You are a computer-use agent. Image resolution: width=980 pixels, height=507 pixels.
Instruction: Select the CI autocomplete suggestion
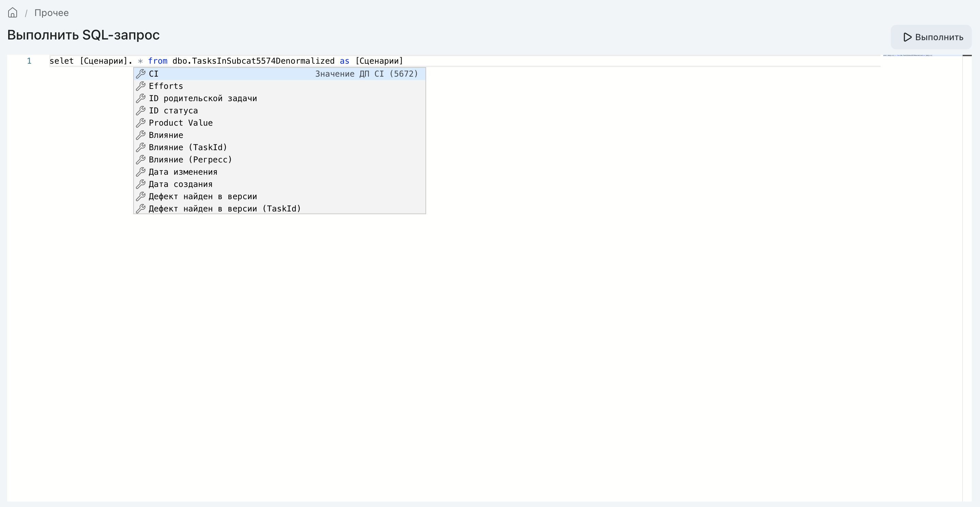pyautogui.click(x=280, y=74)
